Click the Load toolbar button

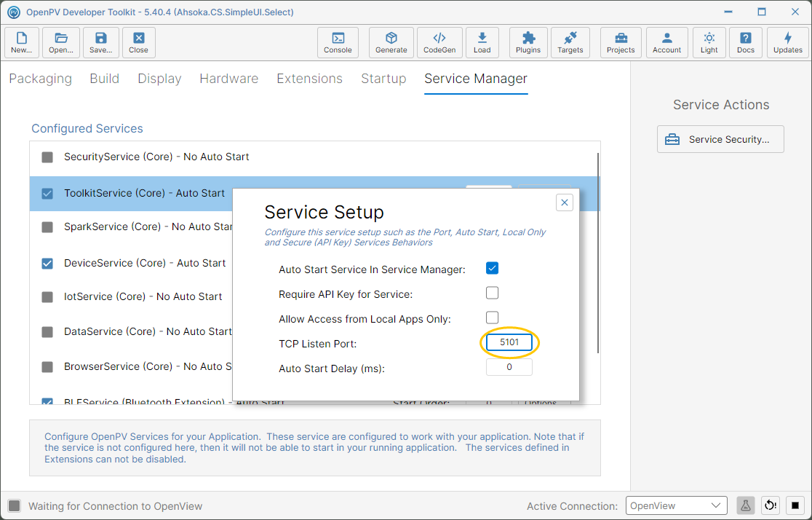click(482, 42)
